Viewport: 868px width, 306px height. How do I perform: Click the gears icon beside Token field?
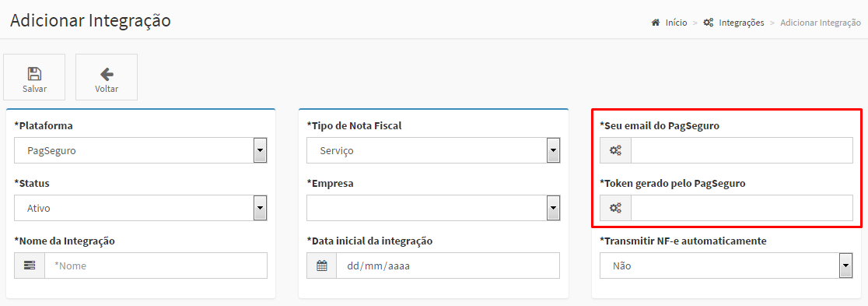point(615,208)
